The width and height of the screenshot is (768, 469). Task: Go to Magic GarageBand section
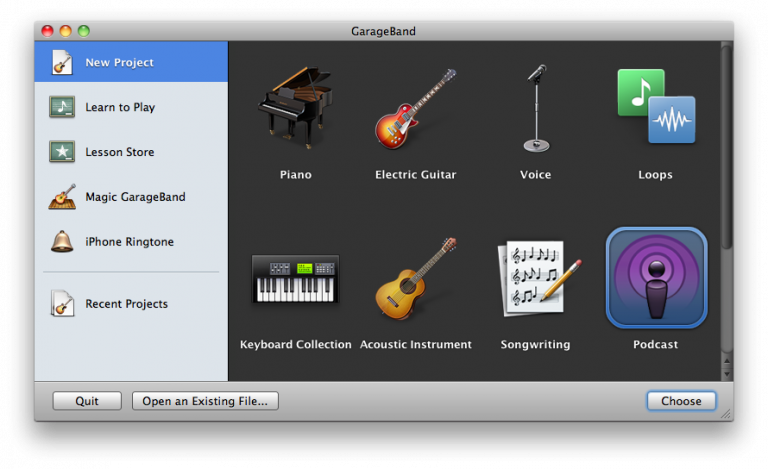click(x=131, y=196)
